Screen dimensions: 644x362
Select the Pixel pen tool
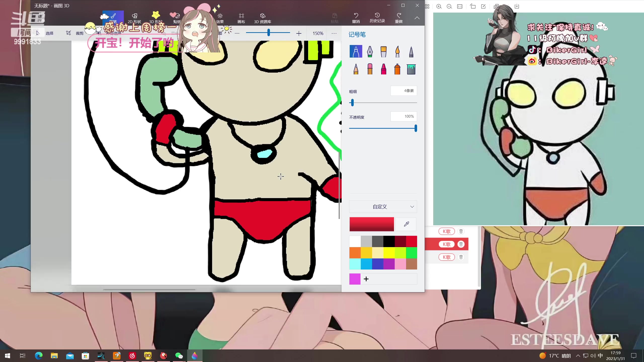[411, 52]
